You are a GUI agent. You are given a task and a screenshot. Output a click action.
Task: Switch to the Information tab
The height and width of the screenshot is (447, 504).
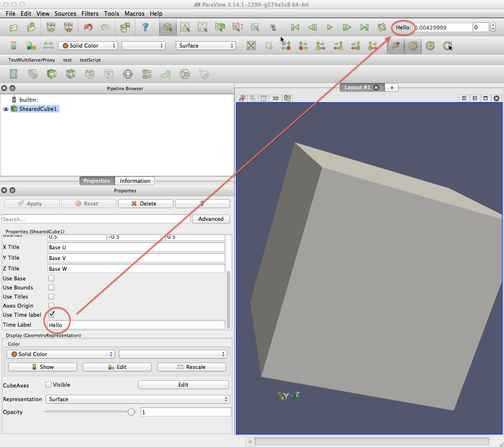pyautogui.click(x=135, y=181)
